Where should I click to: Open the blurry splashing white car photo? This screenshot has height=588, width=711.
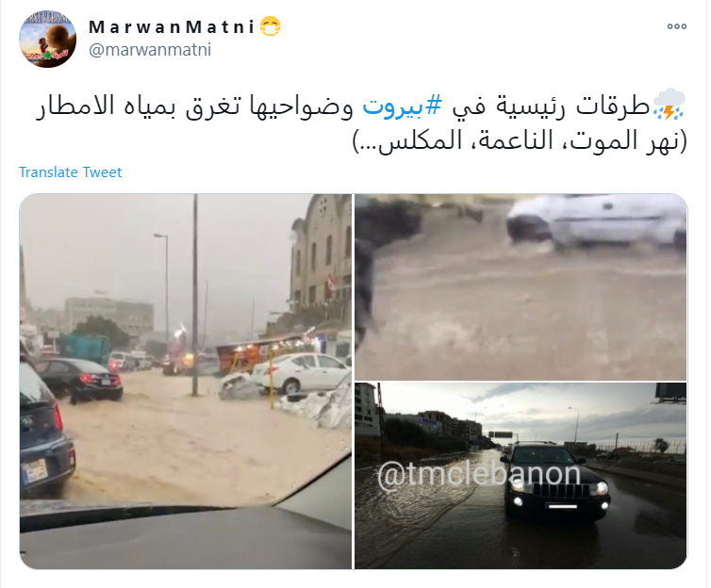coord(521,286)
